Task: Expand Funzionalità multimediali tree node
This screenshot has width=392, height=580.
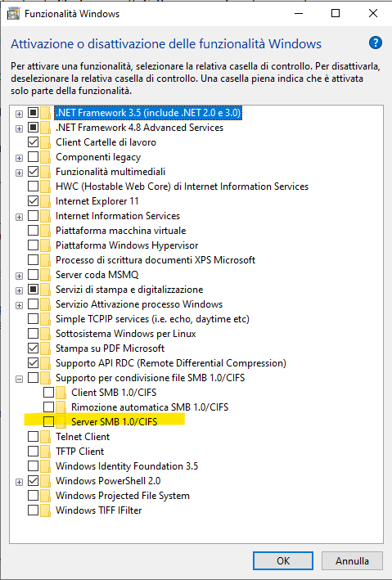Action: 19,173
